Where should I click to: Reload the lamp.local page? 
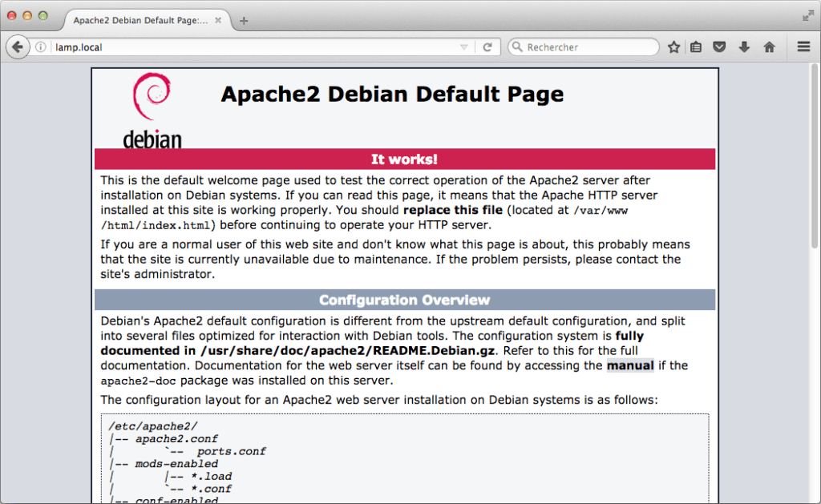point(488,46)
